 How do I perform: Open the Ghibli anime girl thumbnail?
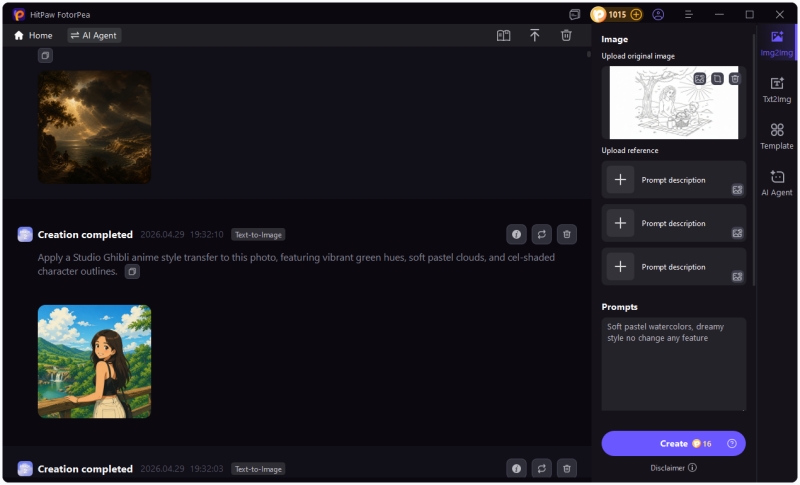pyautogui.click(x=94, y=362)
